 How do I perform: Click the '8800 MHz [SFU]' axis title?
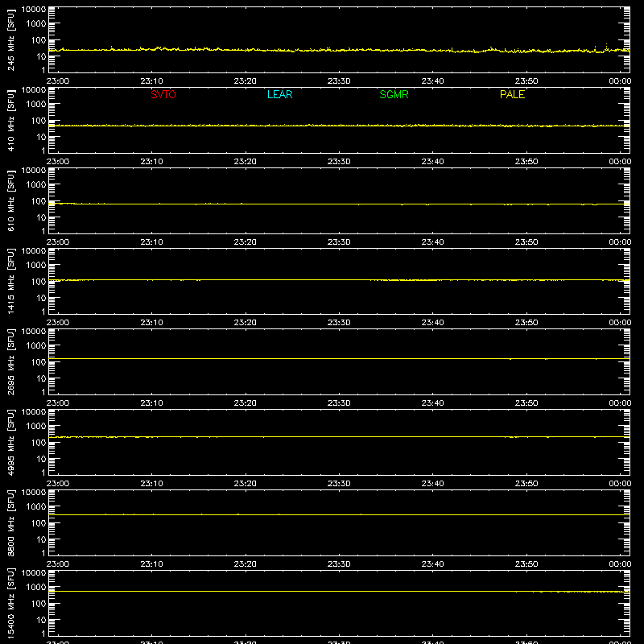point(11,522)
